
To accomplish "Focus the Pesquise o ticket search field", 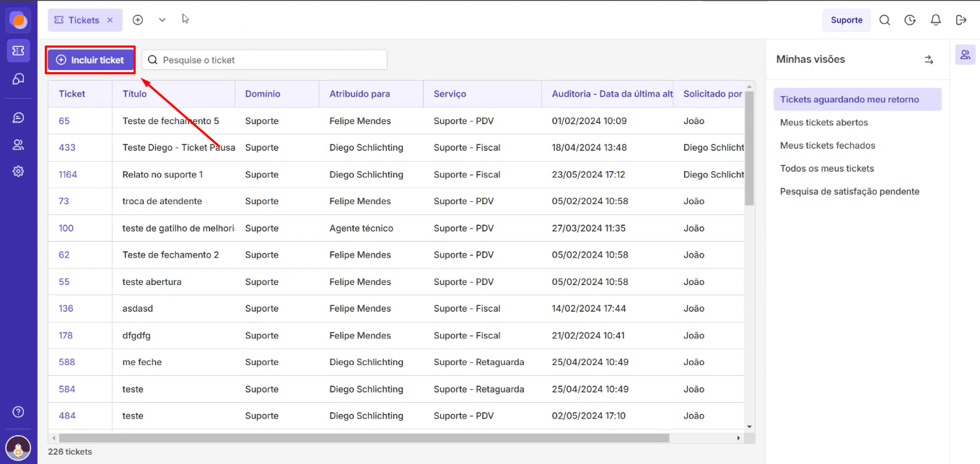I will 265,60.
